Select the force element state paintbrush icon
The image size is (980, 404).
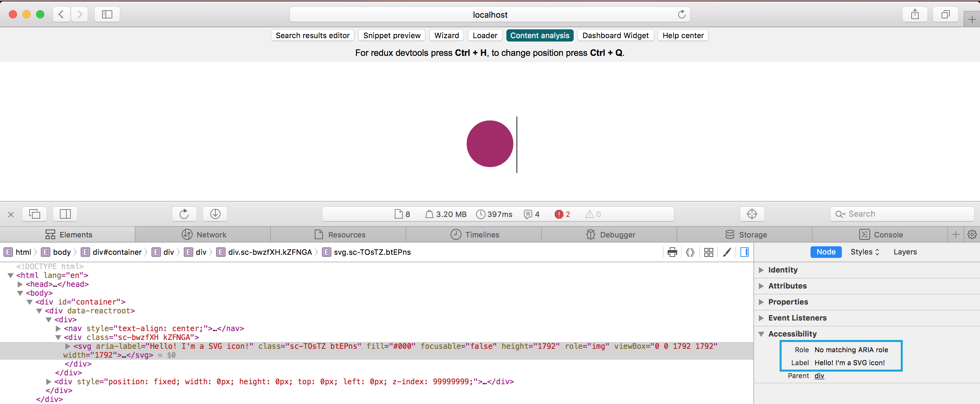[x=727, y=252]
